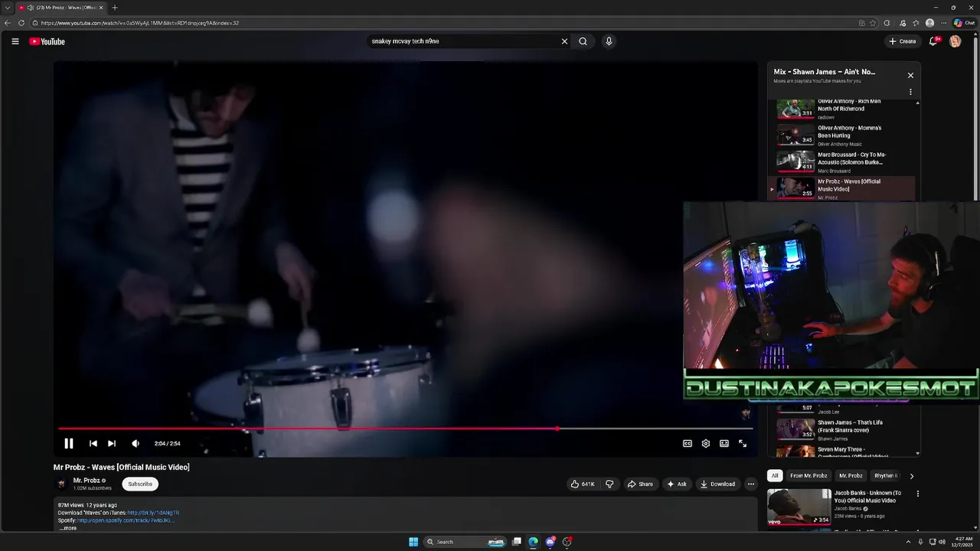The image size is (980, 551).
Task: Select the From Mr. Probz chip
Action: click(808, 475)
